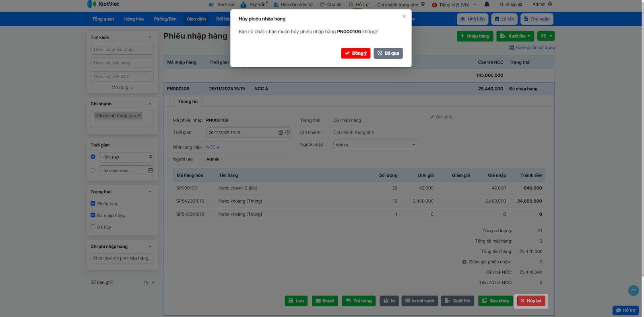This screenshot has width=644, height=317.
Task: Open the Vay vốn money bag icon
Action: coord(244,5)
